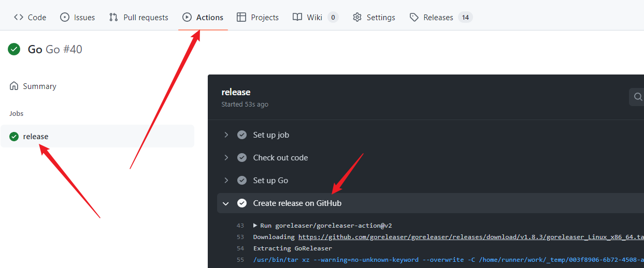The height and width of the screenshot is (268, 644).
Task: Collapse Create release on GitHub step
Action: [226, 203]
